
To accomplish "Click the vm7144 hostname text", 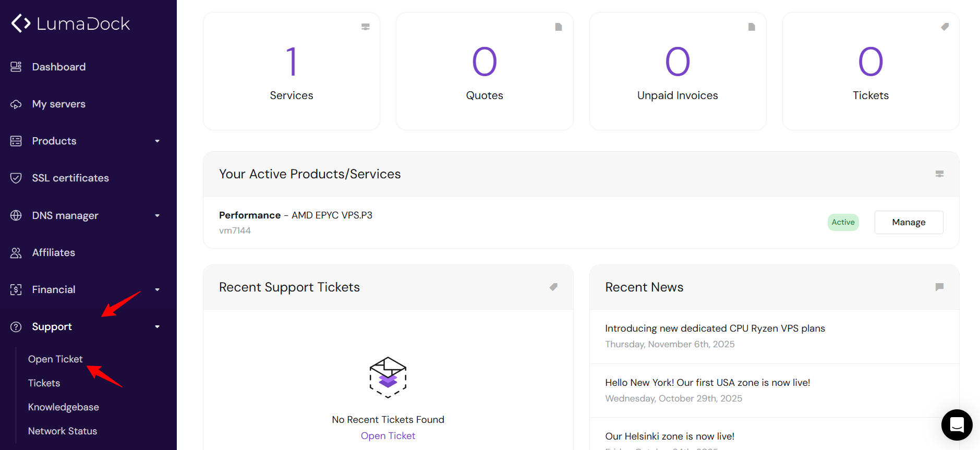I will [235, 230].
